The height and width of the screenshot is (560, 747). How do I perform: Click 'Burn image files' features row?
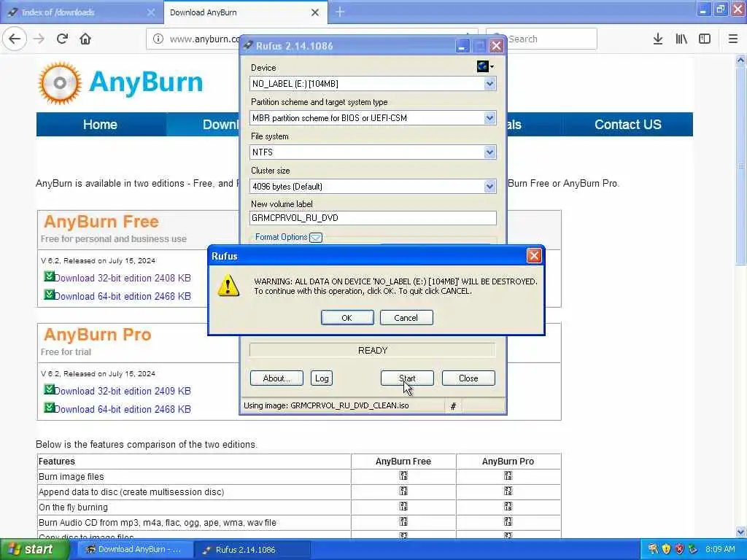click(299, 477)
